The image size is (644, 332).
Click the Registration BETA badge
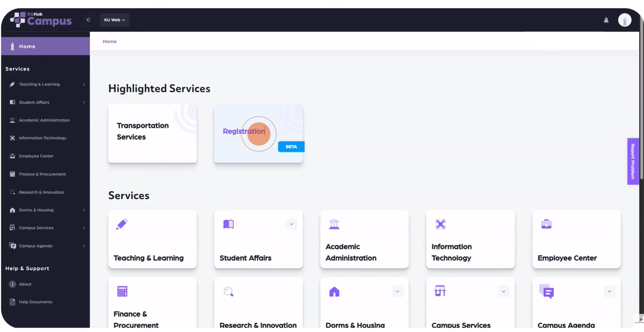[291, 147]
